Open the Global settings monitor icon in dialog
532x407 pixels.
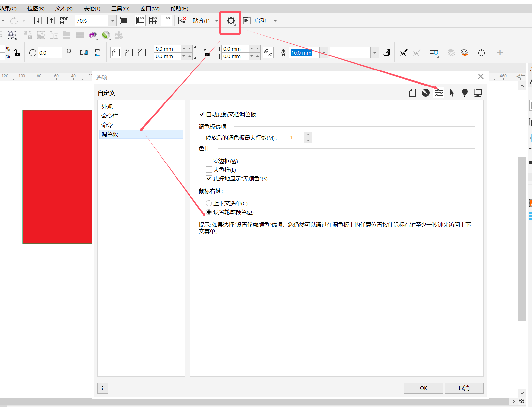[x=478, y=93]
